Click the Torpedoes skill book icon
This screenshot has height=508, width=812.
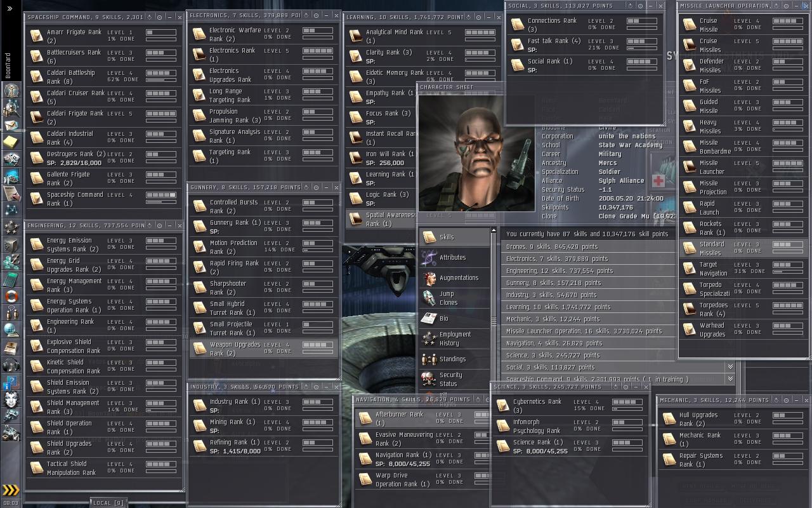(x=690, y=309)
